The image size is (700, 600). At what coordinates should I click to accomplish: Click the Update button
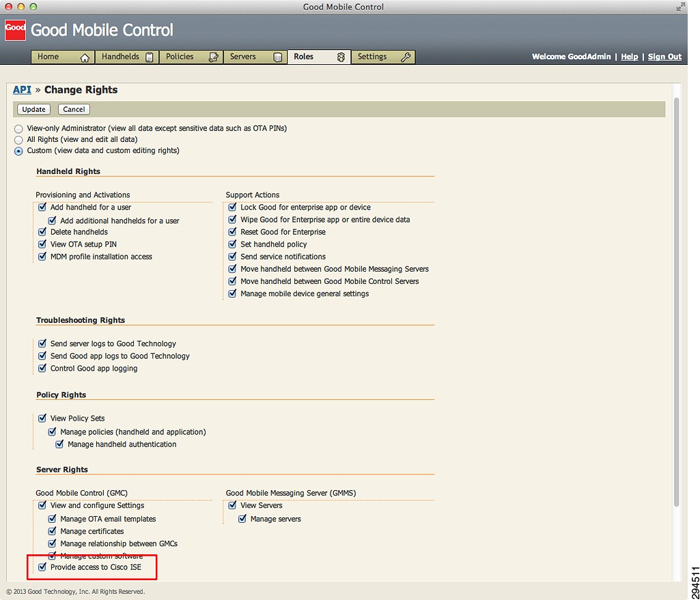pos(34,109)
